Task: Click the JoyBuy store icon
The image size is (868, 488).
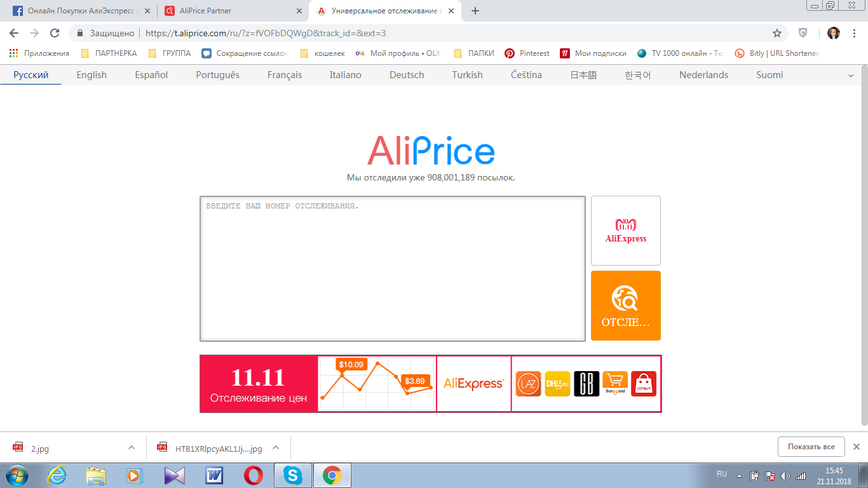Action: tap(644, 384)
